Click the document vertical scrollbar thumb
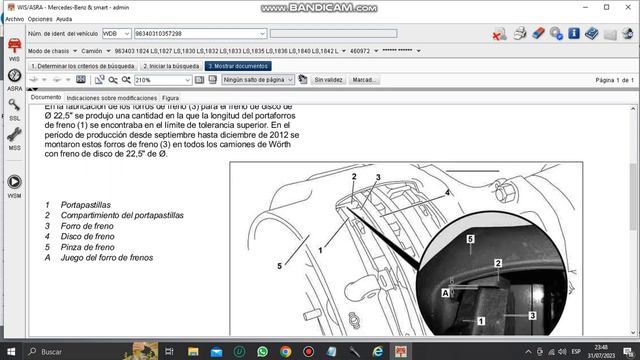This screenshot has width=640, height=360. pos(633,196)
